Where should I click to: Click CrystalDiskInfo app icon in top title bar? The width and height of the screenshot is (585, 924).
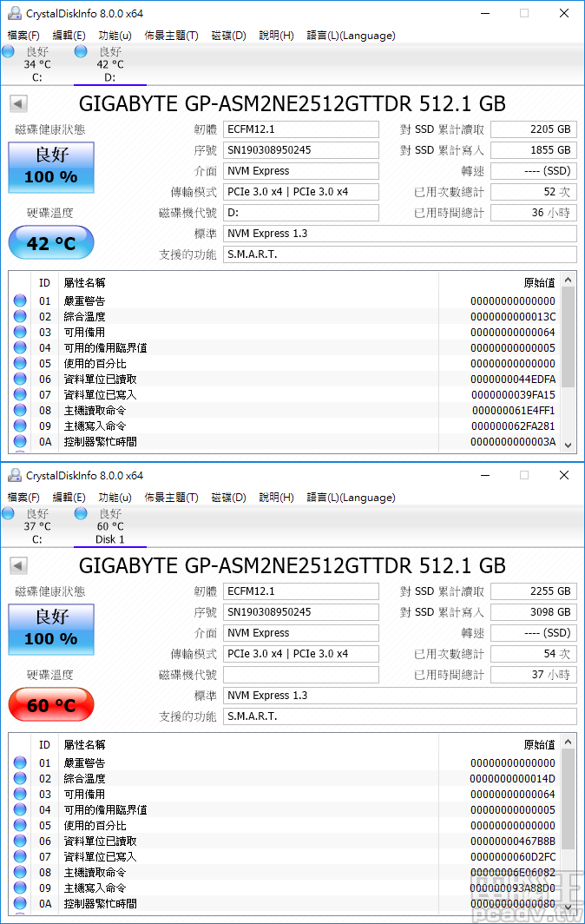tap(14, 13)
